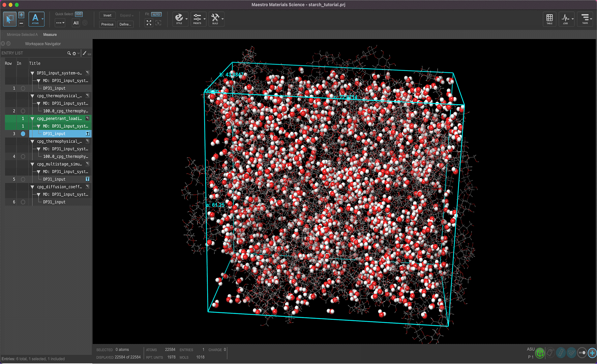Open the project Table panel
The image size is (597, 364).
tap(549, 19)
